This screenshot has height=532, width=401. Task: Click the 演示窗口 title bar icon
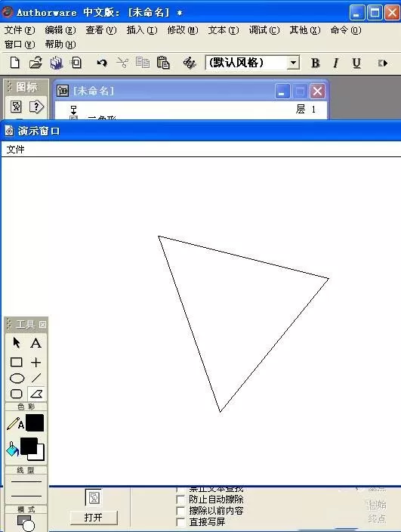pos(9,131)
